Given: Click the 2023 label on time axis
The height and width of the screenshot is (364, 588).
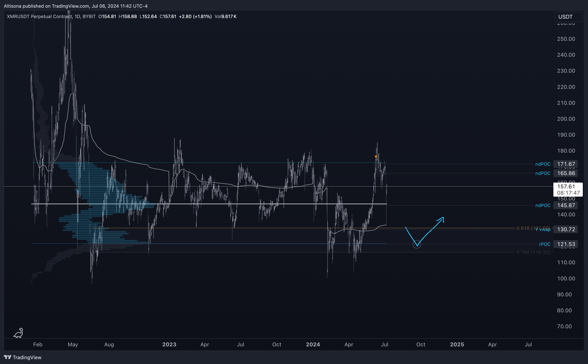Looking at the screenshot, I should point(169,345).
